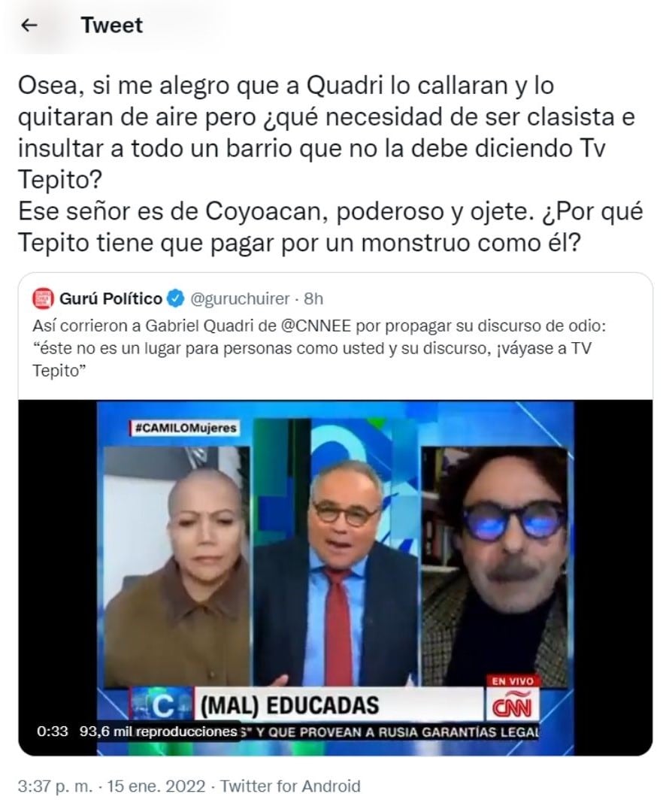Click the (MAL) EDUCADAS banner in video

[289, 706]
